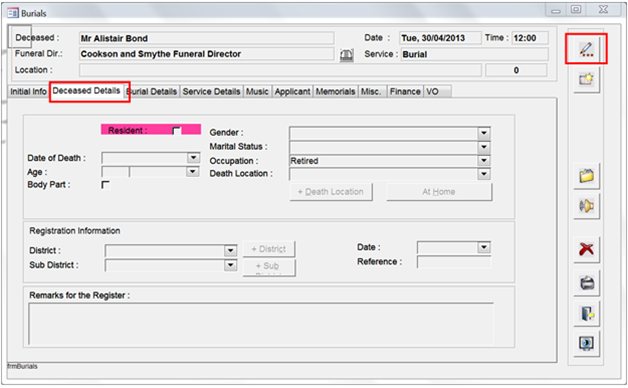Click the Location field in header
The width and height of the screenshot is (628, 388).
(x=280, y=70)
